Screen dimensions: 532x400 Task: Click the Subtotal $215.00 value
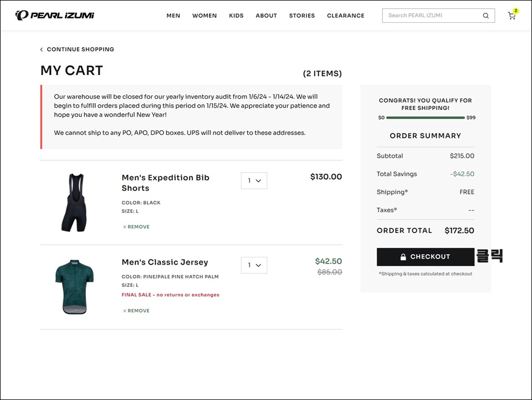tap(462, 156)
